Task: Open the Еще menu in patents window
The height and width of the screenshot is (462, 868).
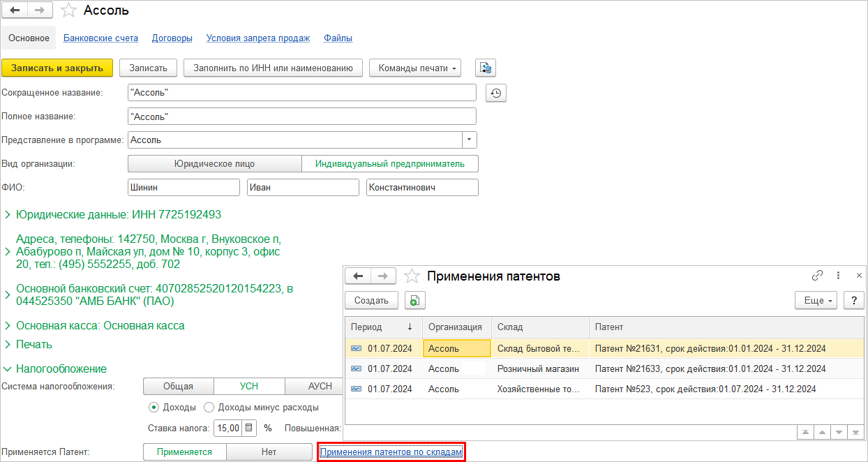Action: [x=816, y=301]
